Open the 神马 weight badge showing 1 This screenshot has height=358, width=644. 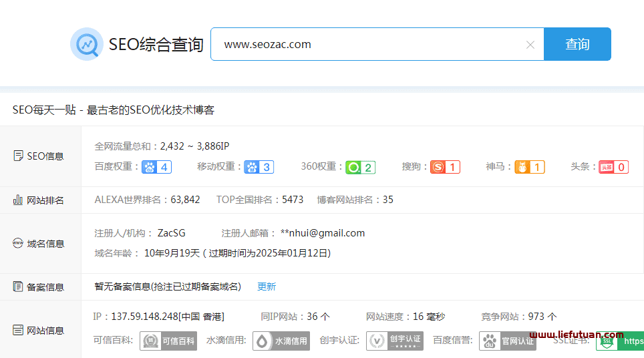(530, 167)
